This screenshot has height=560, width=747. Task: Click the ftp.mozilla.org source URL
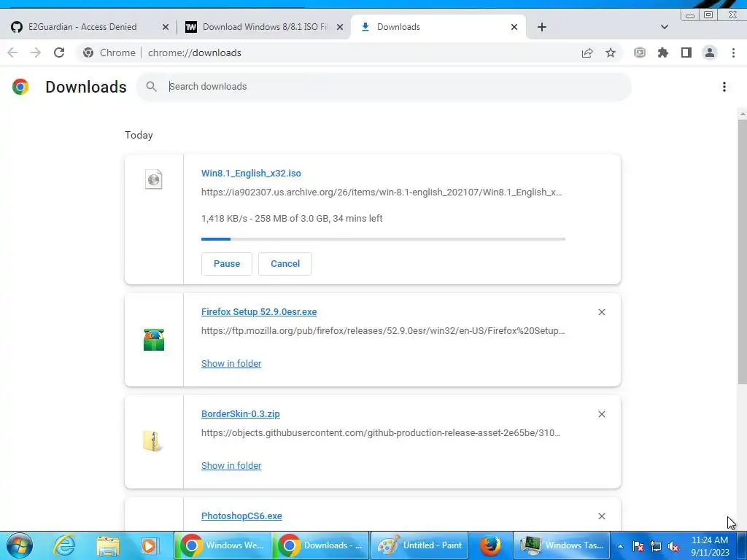383,331
